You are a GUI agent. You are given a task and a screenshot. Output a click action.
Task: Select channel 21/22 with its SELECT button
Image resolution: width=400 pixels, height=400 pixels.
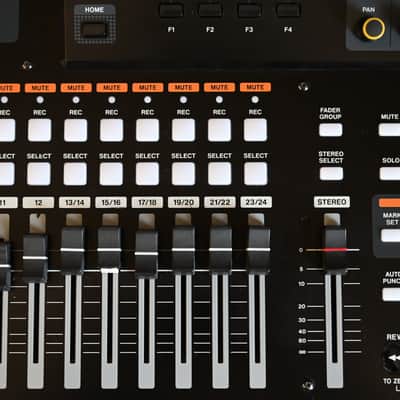click(x=220, y=174)
